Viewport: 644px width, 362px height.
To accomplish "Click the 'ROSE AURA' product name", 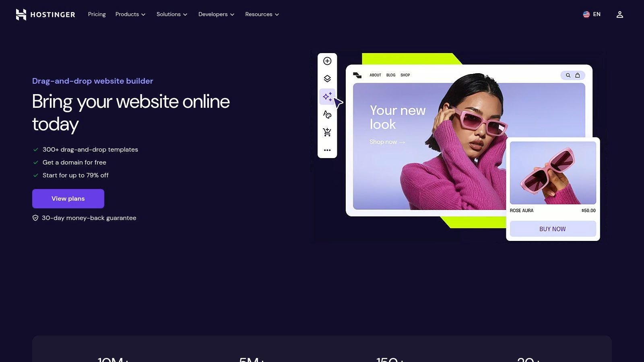I will point(522,211).
